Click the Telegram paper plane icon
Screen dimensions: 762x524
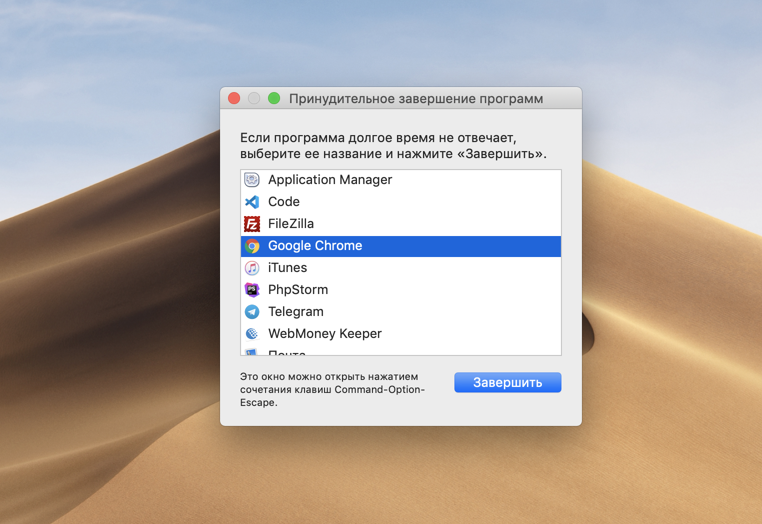pyautogui.click(x=252, y=312)
